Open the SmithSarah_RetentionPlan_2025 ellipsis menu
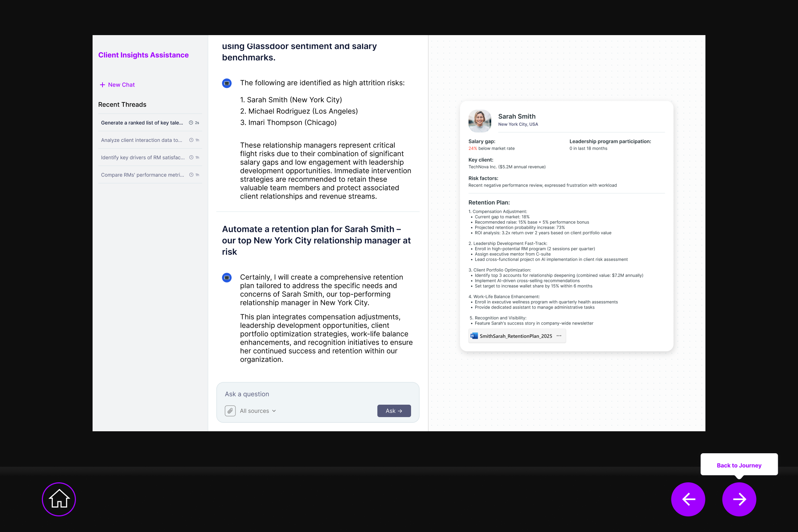Screen dimensions: 798x532 (x=559, y=336)
